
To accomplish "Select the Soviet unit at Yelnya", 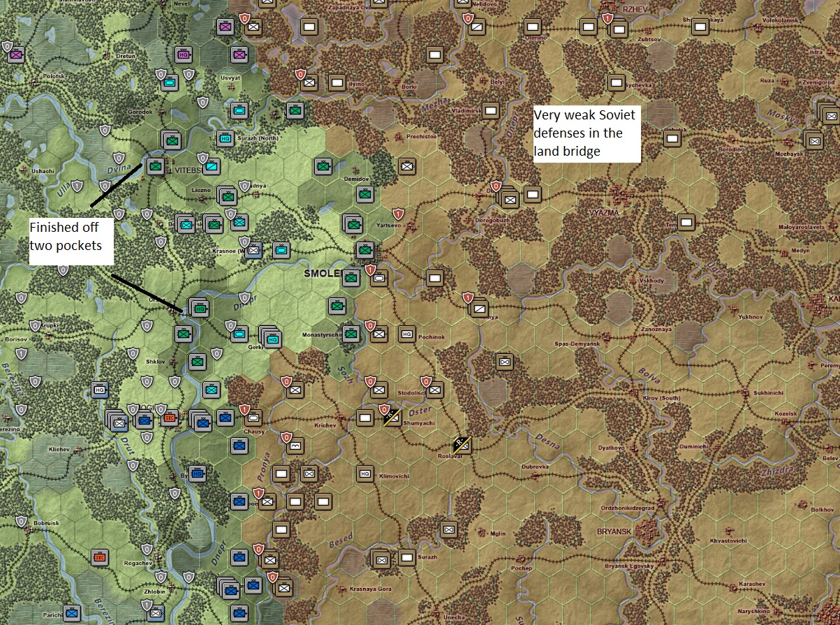I will pyautogui.click(x=479, y=307).
